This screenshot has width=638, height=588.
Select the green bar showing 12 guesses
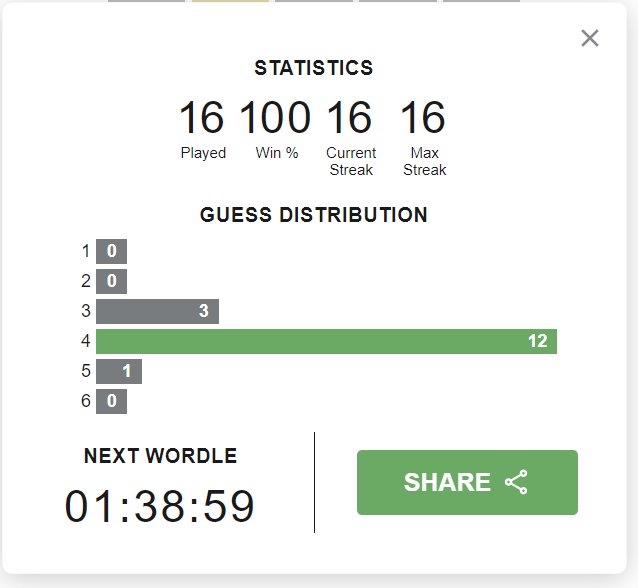click(326, 341)
